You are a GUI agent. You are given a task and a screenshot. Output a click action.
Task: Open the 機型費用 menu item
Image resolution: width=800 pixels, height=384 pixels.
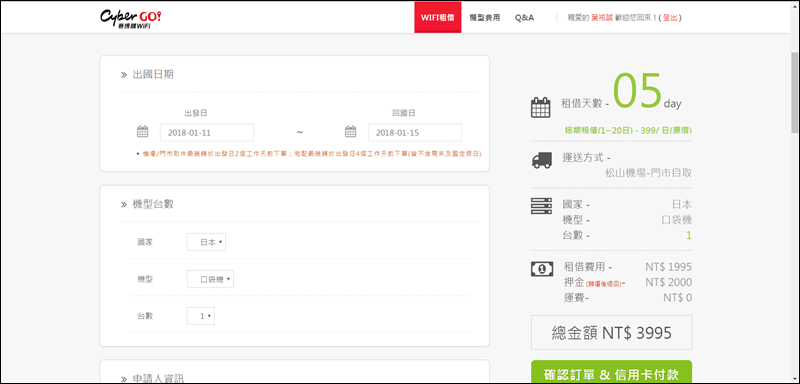coord(485,17)
